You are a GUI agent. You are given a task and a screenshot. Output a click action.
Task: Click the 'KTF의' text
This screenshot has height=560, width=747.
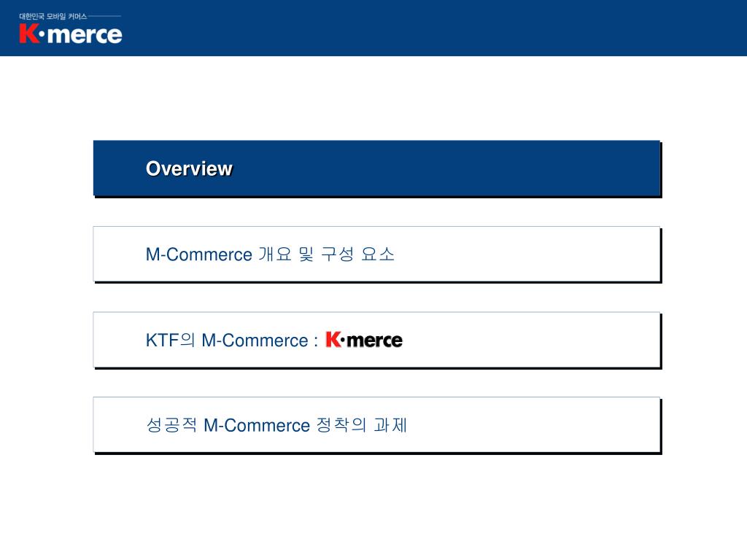point(171,340)
